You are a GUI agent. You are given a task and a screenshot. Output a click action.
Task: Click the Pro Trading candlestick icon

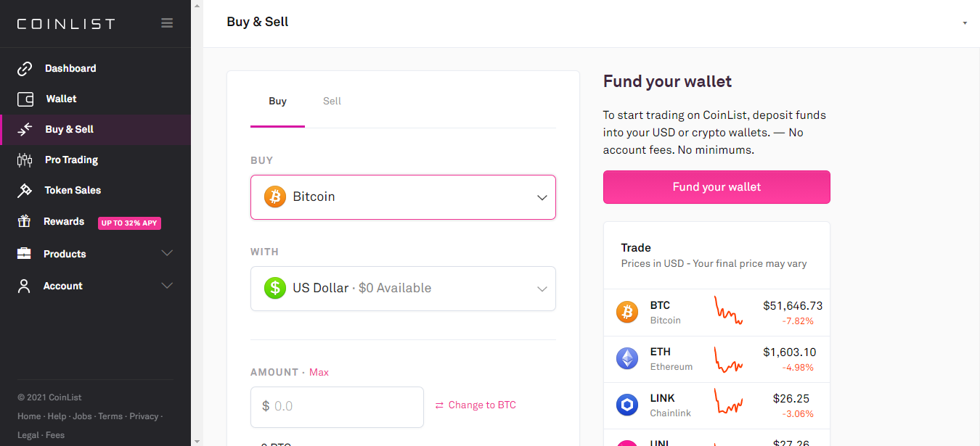click(x=25, y=160)
